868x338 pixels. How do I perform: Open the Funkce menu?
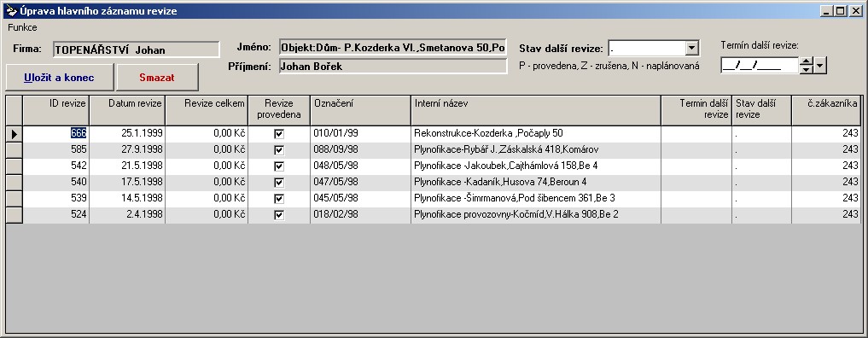pyautogui.click(x=23, y=26)
